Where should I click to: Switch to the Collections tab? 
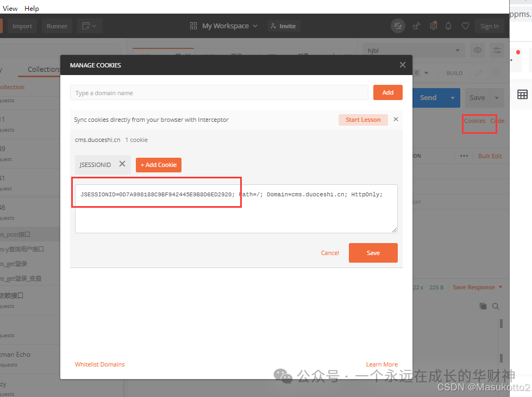click(x=43, y=69)
